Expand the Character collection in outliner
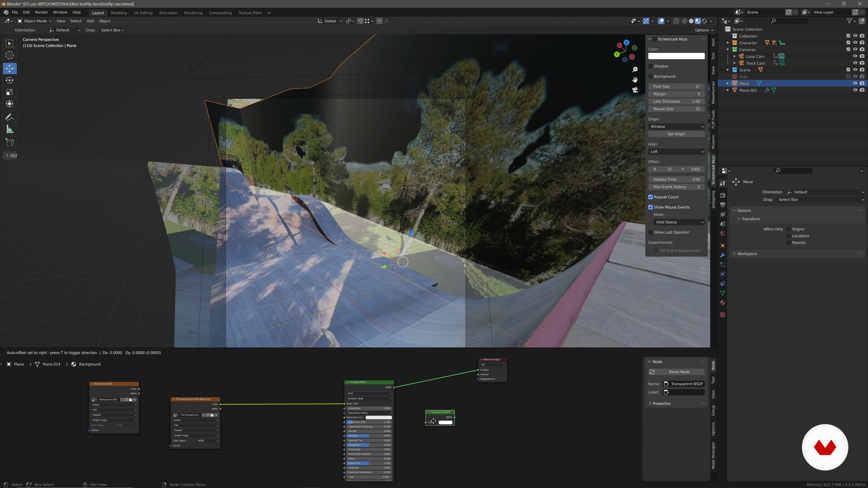Viewport: 868px width, 488px height. tap(727, 43)
